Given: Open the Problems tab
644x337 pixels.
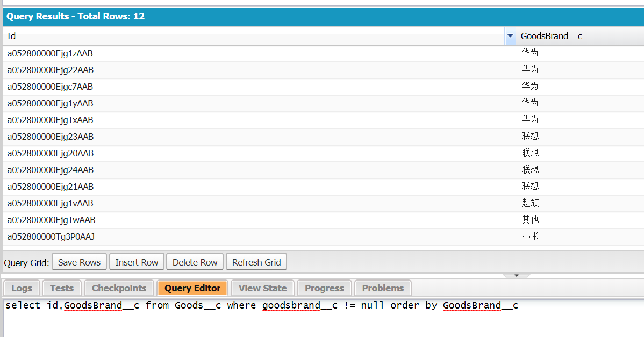Looking at the screenshot, I should [x=383, y=288].
